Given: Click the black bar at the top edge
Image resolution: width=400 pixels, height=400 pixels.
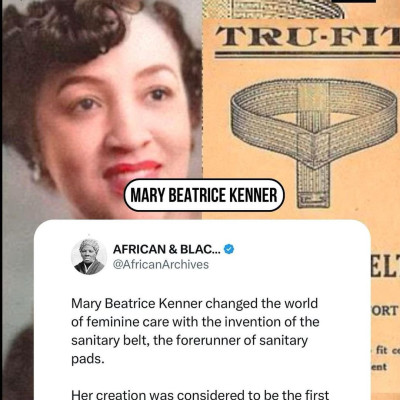Looking at the screenshot, I should (x=353, y=1).
